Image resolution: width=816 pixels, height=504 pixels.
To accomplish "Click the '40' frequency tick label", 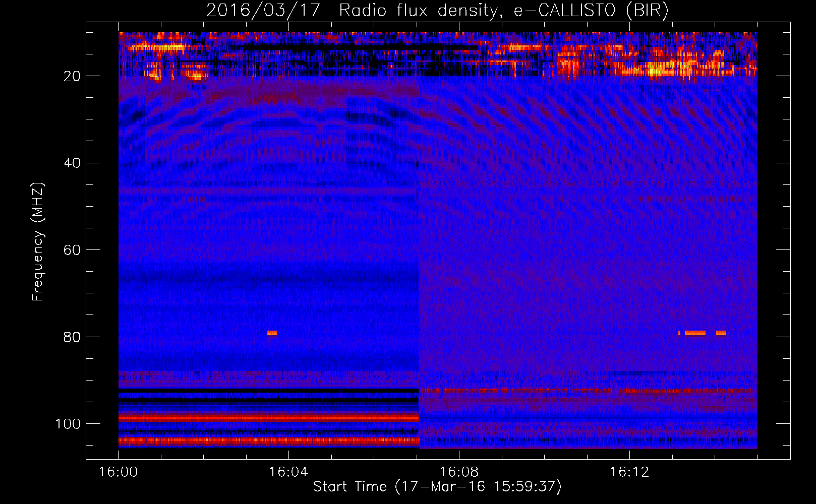I will click(72, 163).
